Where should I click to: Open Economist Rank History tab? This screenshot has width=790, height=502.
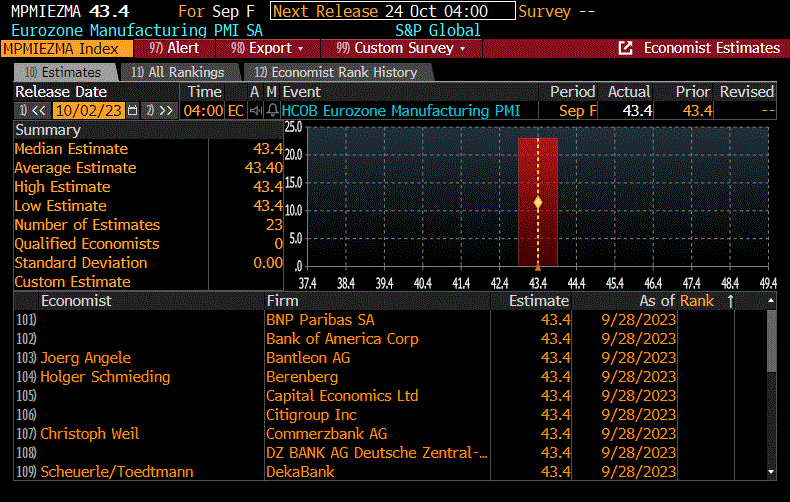pyautogui.click(x=337, y=73)
